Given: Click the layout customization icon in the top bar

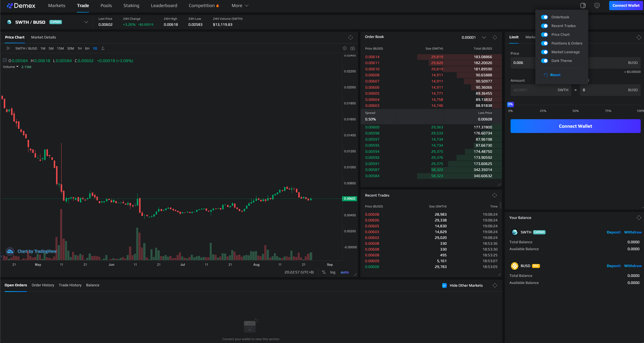Looking at the screenshot, I should pos(582,5).
